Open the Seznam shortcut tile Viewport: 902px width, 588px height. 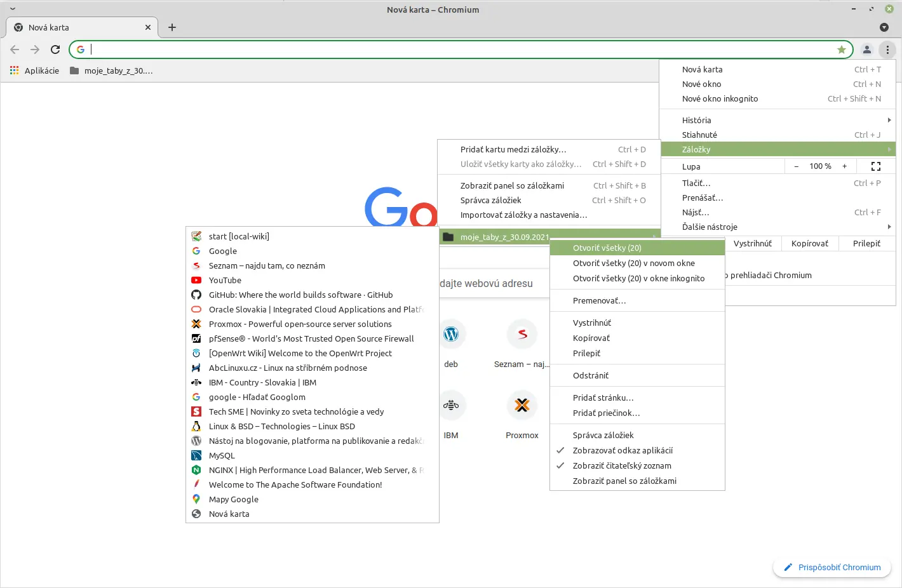point(522,344)
